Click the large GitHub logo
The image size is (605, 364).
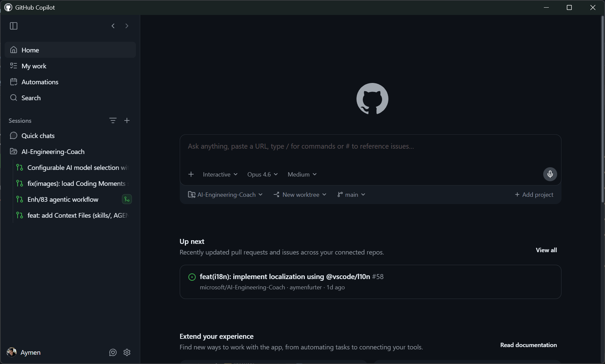(372, 99)
